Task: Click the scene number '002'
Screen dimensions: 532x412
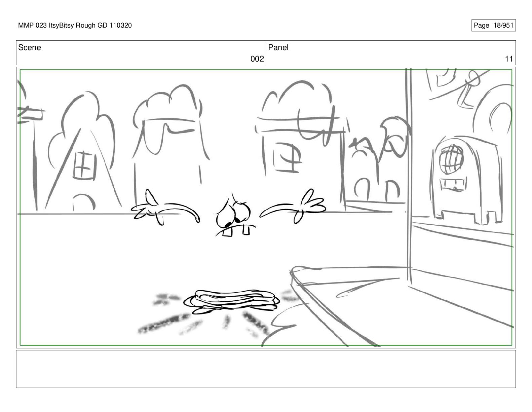Action: [x=257, y=59]
